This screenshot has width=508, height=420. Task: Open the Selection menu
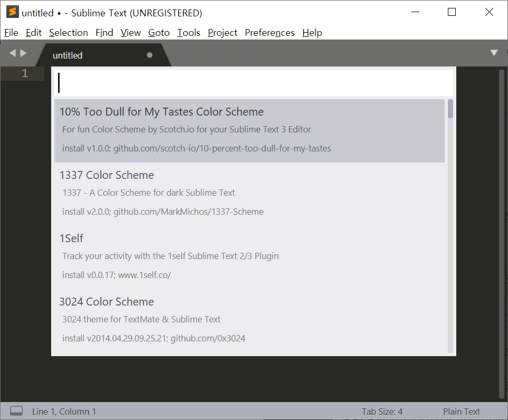click(69, 33)
